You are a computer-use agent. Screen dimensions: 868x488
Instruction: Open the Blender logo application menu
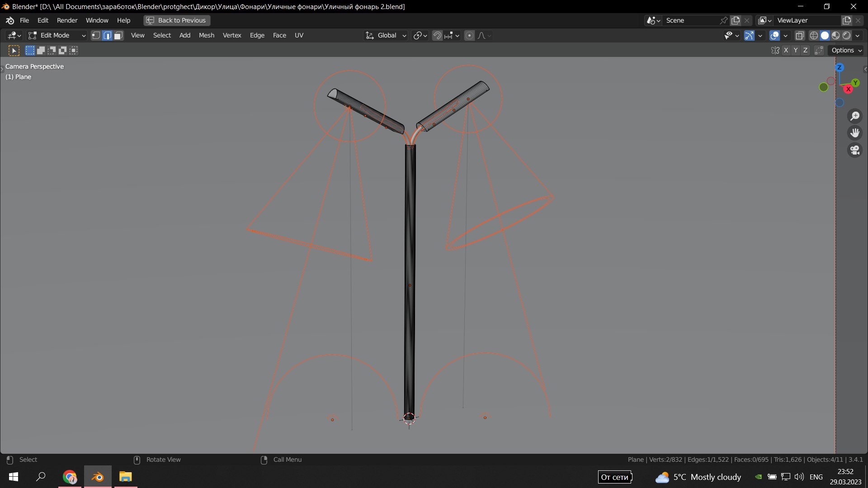point(10,20)
